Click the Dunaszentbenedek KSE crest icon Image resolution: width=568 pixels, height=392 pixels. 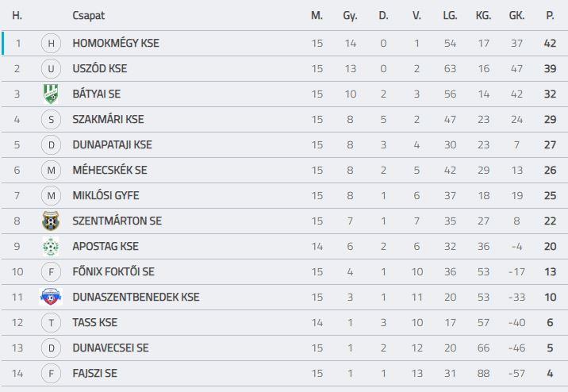51,297
